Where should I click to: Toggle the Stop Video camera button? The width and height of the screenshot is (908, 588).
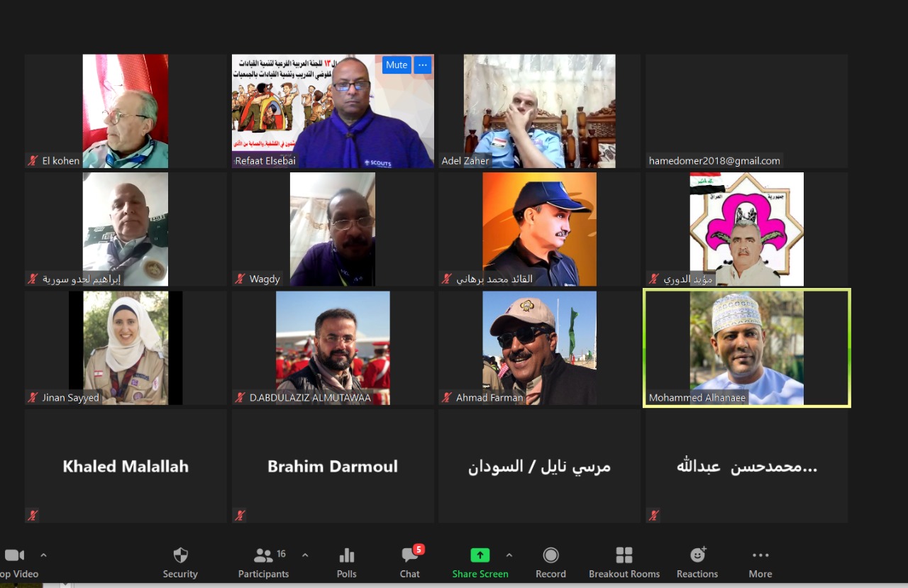pyautogui.click(x=14, y=555)
